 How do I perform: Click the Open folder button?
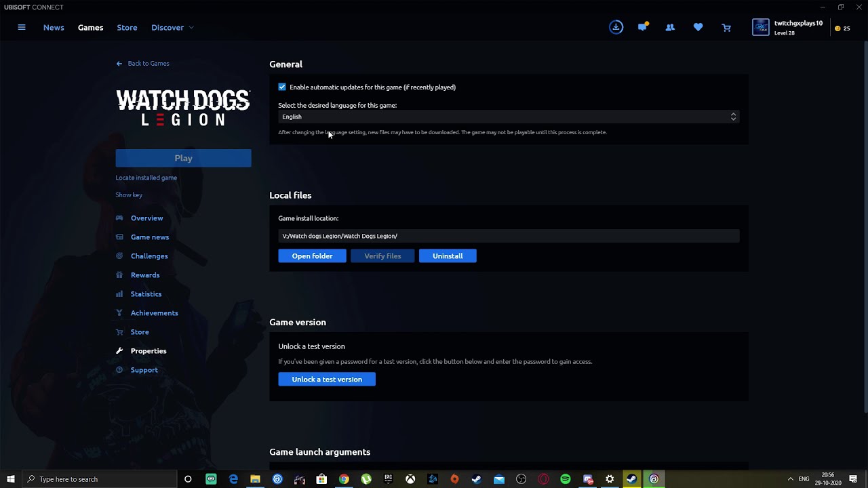312,256
